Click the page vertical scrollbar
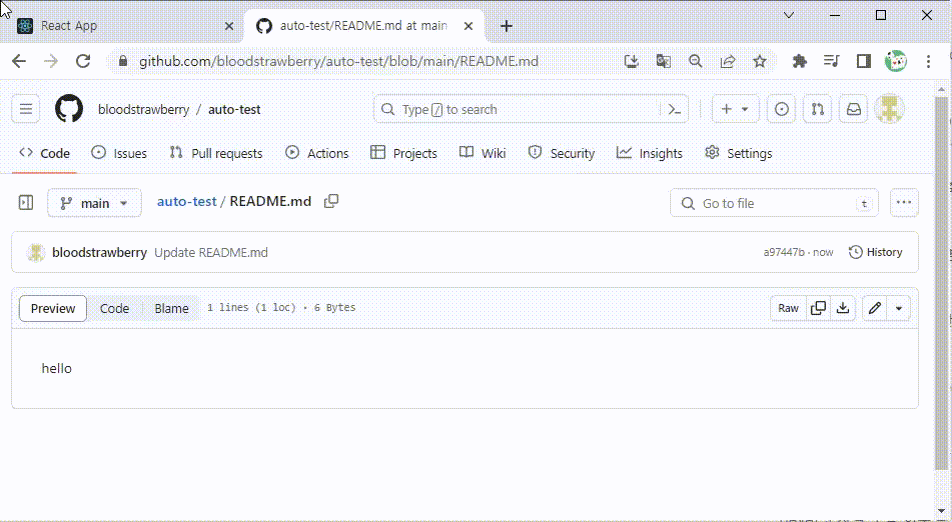The image size is (952, 522). pyautogui.click(x=941, y=282)
